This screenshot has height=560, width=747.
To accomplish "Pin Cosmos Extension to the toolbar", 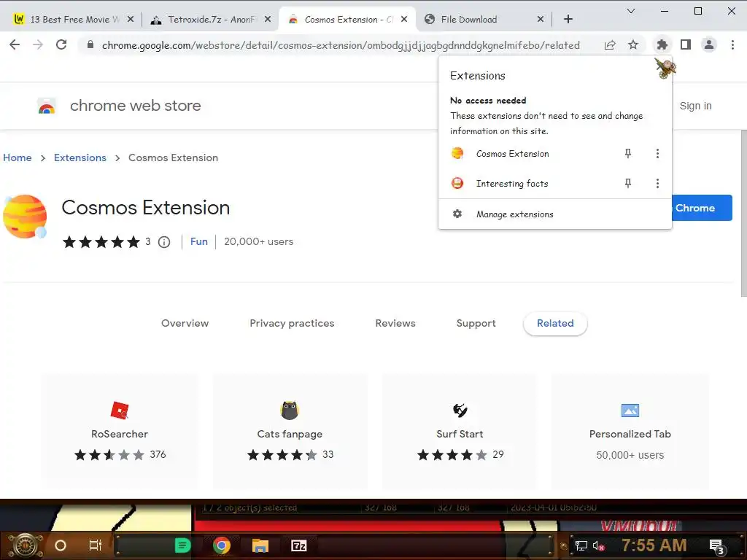I will point(628,153).
